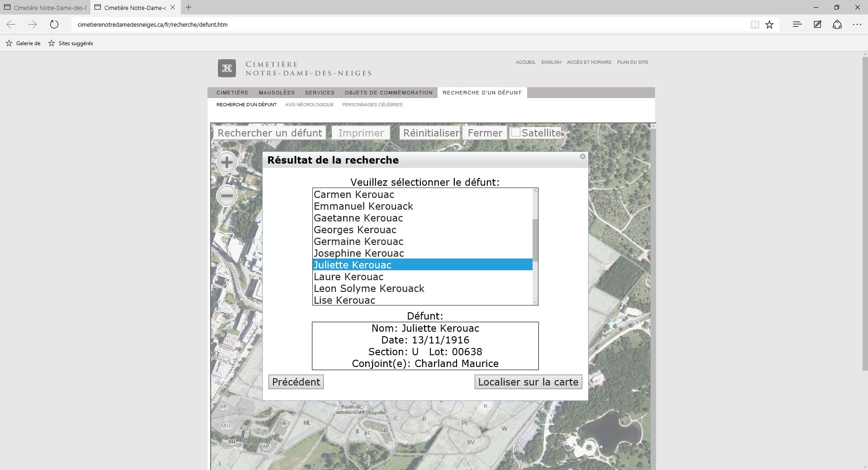The image size is (868, 470).
Task: Click the Fermer button
Action: coord(485,133)
